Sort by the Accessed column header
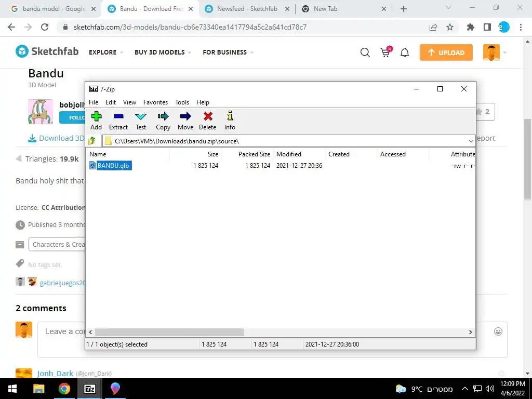Viewport: 532px width, 399px height. [403, 154]
